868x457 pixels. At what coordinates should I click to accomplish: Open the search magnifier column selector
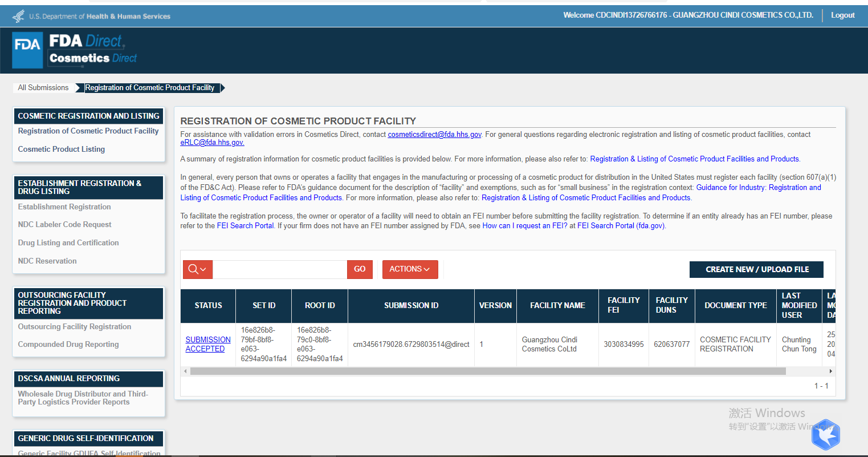197,269
